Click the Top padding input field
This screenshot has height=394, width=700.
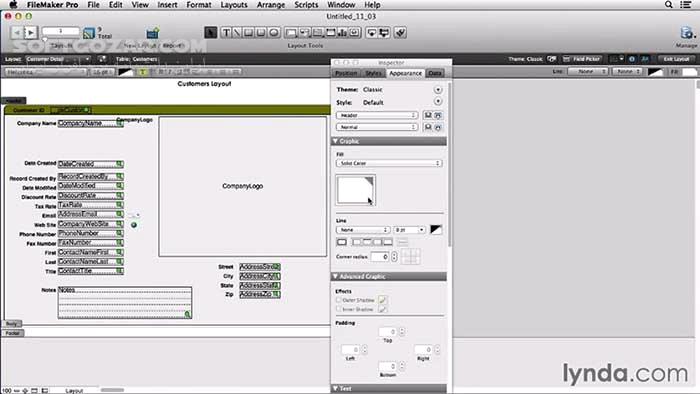388,332
